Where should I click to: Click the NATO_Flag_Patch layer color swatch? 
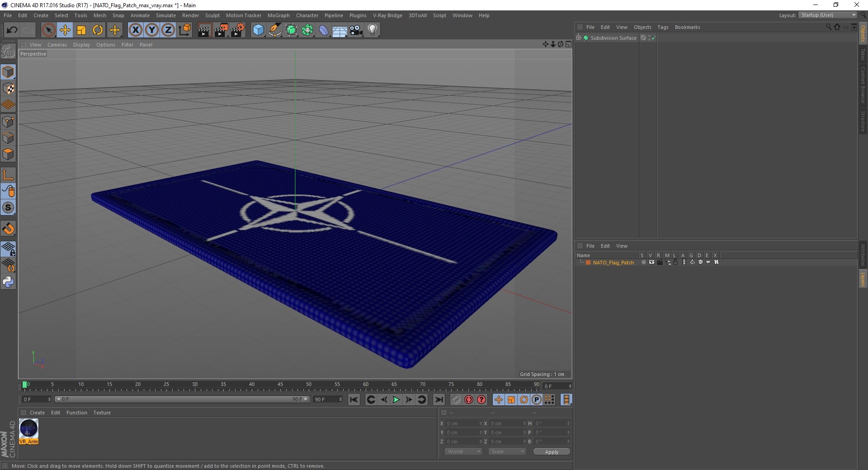588,263
